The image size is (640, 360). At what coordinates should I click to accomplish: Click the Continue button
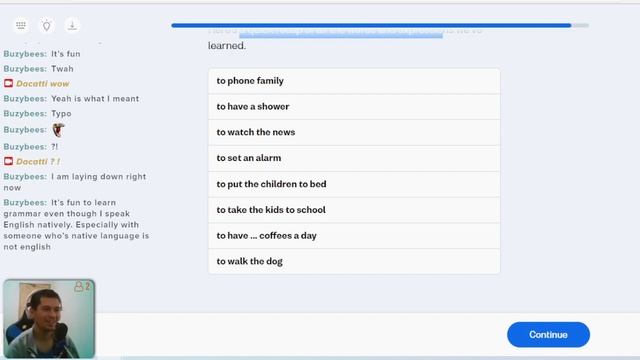(x=548, y=335)
